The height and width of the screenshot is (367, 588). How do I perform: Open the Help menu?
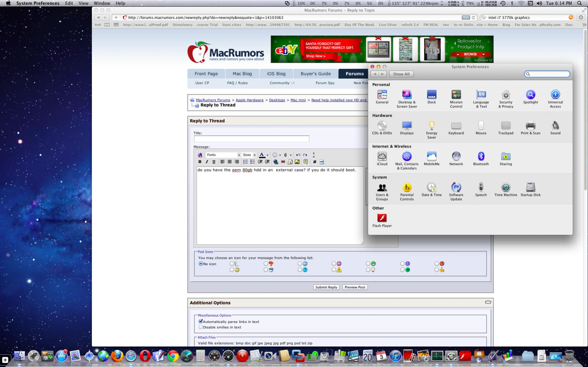click(x=120, y=3)
